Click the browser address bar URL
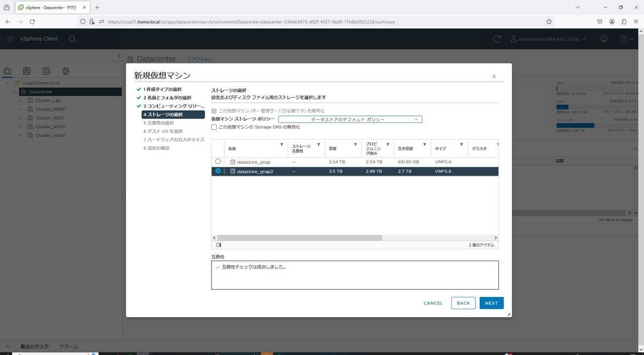 click(x=251, y=22)
